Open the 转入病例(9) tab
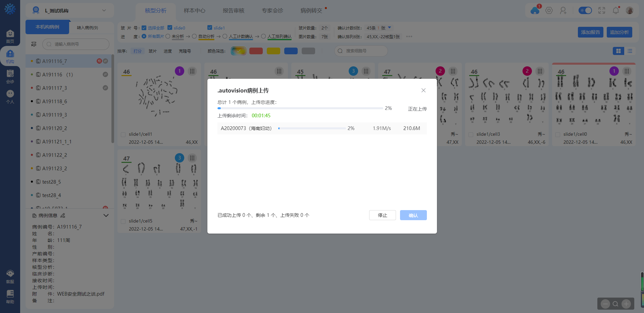 [x=87, y=27]
